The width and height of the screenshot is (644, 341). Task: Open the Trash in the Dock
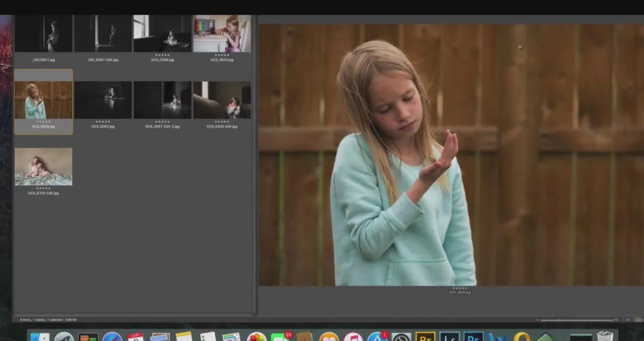605,336
